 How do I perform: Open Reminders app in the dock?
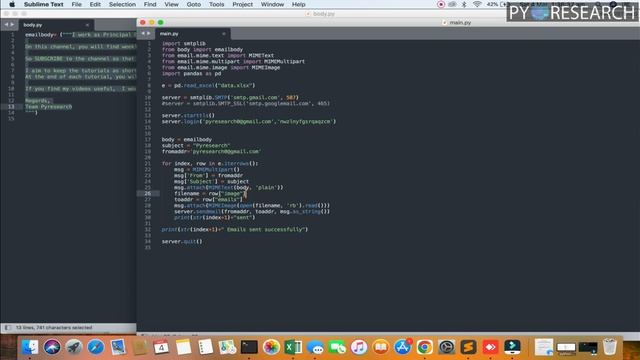pos(205,347)
